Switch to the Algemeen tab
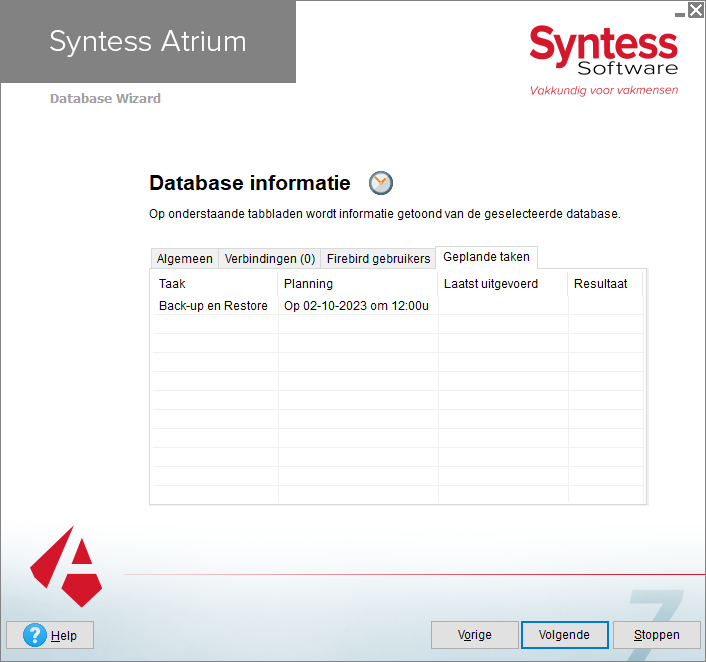This screenshot has height=662, width=706. point(185,259)
